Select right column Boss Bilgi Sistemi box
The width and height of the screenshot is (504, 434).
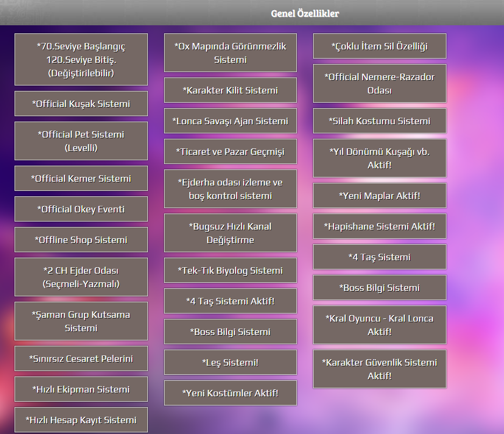(x=380, y=287)
